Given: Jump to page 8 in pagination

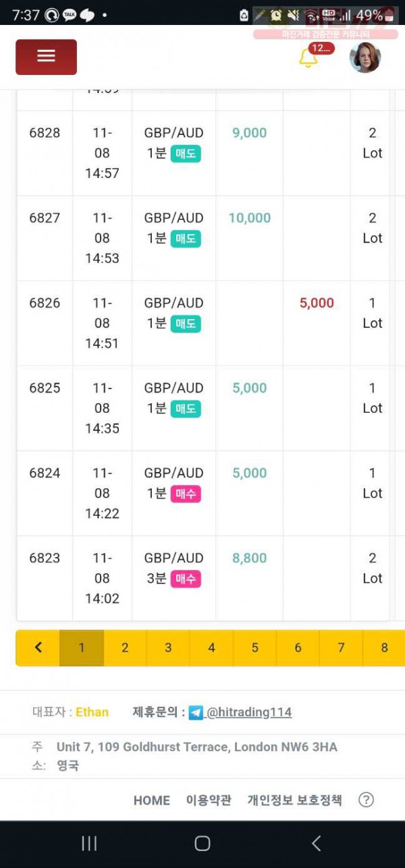Looking at the screenshot, I should 384,647.
